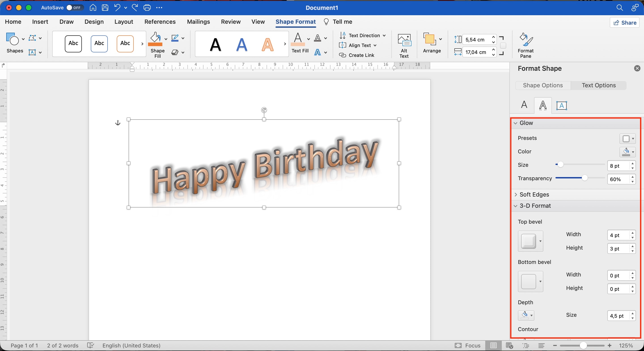Open the Glow Presets dropdown
The height and width of the screenshot is (351, 644).
coord(627,138)
